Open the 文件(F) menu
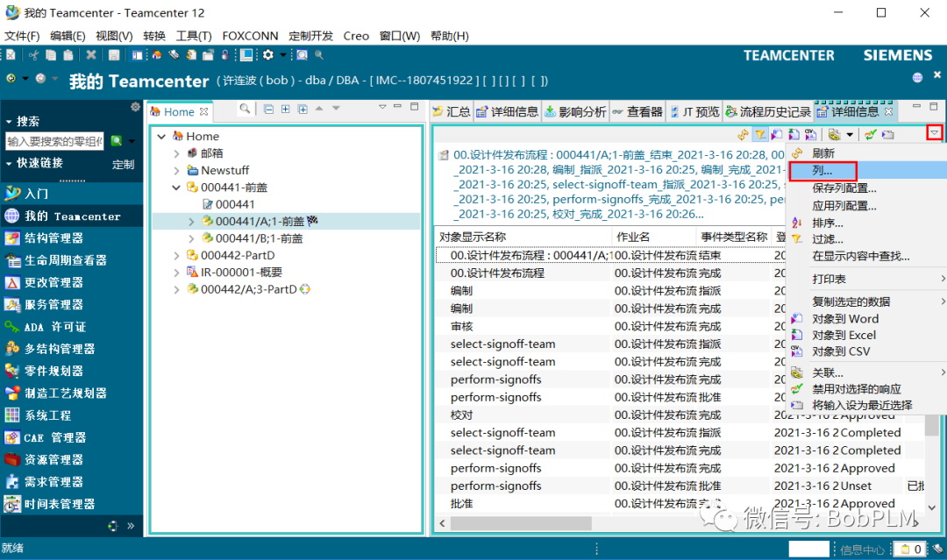Image resolution: width=947 pixels, height=560 pixels. (x=22, y=36)
